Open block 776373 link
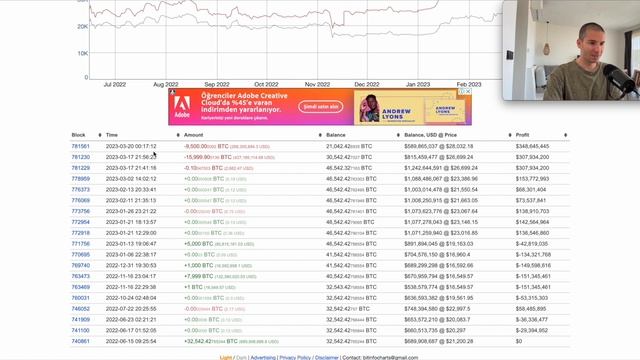The image size is (640, 360). click(x=80, y=190)
